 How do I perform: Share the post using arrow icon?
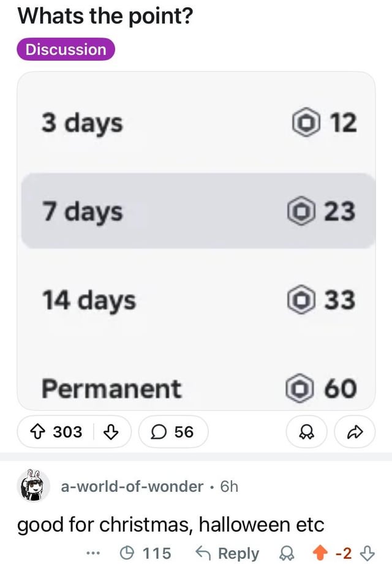[355, 432]
